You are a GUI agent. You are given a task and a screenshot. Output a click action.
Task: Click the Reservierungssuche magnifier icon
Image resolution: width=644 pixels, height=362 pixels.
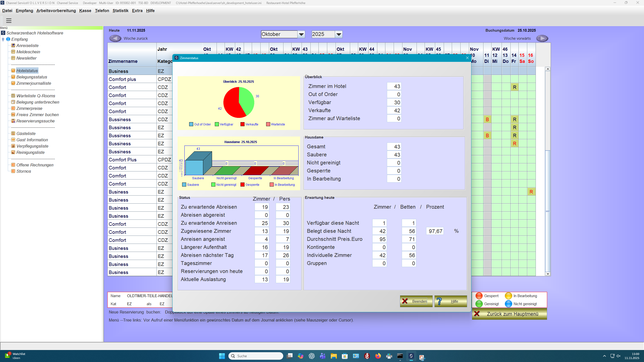tap(13, 121)
